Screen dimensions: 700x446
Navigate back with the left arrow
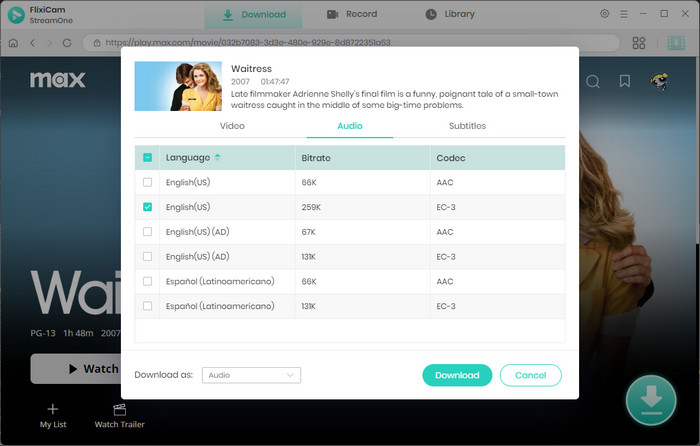[x=33, y=43]
